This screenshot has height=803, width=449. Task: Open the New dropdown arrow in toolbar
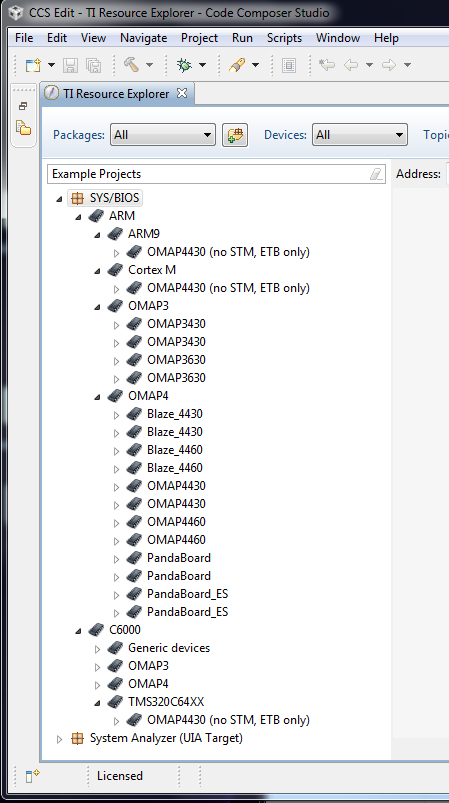[51, 65]
